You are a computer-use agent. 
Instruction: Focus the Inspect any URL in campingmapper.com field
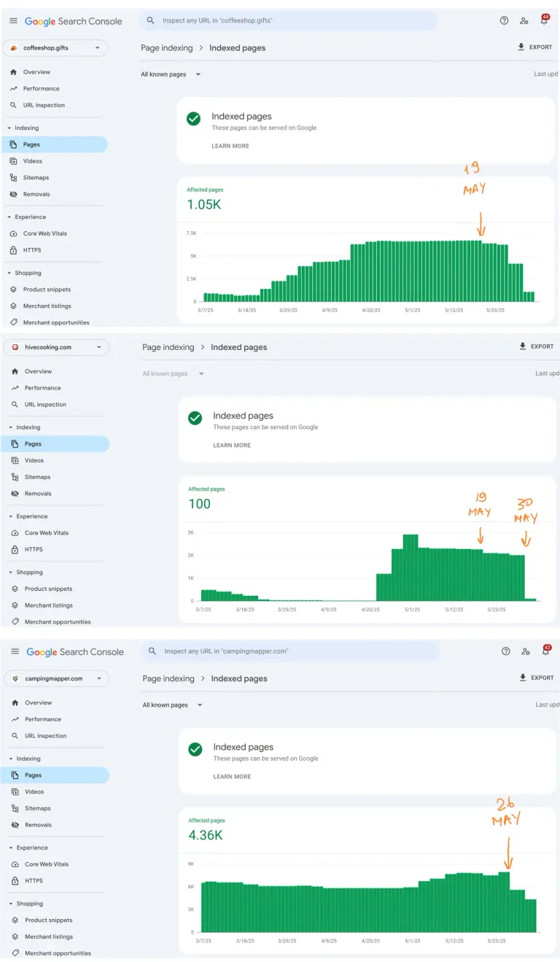pos(290,651)
